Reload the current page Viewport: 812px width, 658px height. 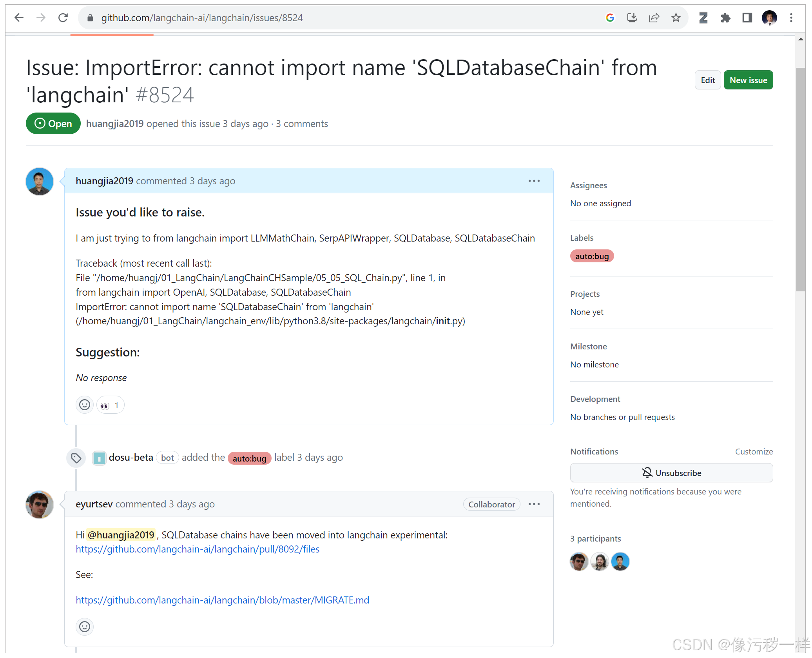coord(63,18)
